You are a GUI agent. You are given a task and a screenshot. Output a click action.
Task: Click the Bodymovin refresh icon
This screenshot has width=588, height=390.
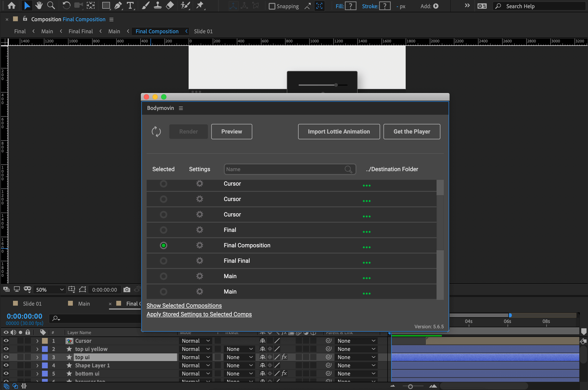pyautogui.click(x=156, y=132)
